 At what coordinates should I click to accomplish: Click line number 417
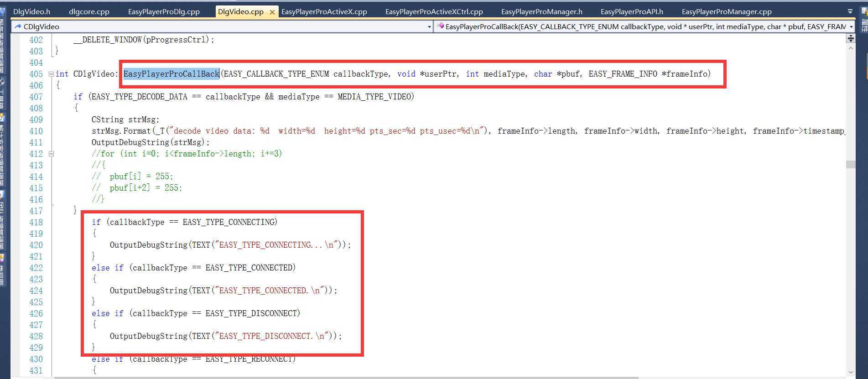click(36, 211)
